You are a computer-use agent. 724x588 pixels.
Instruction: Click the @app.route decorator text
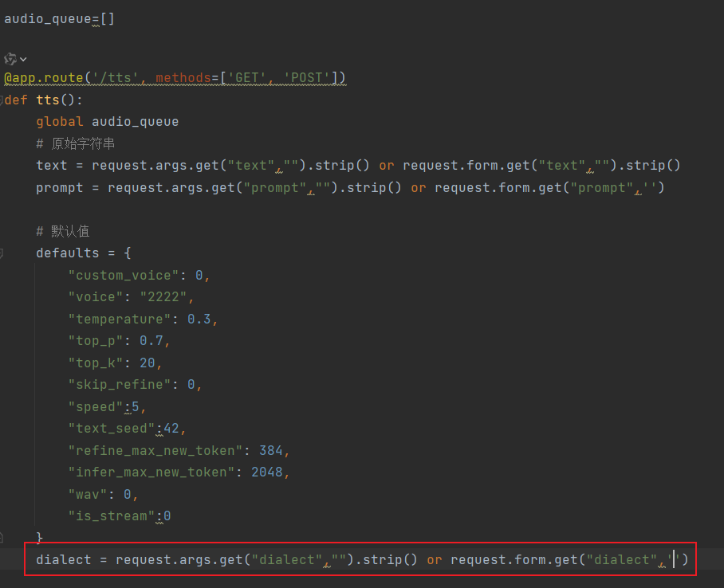point(43,77)
